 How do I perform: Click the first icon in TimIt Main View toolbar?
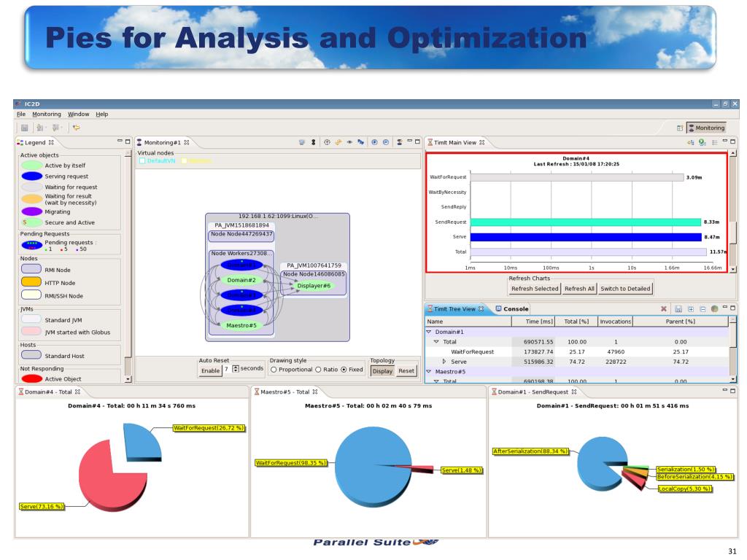(690, 142)
